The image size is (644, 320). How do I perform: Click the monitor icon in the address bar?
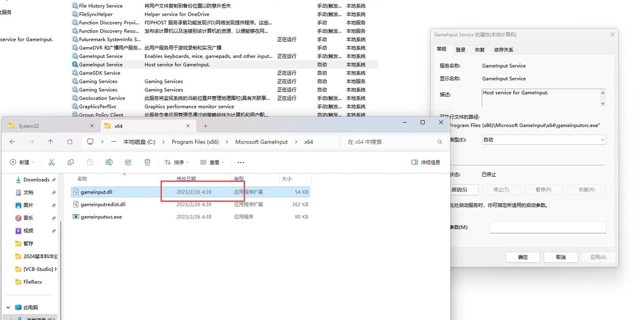(90, 142)
